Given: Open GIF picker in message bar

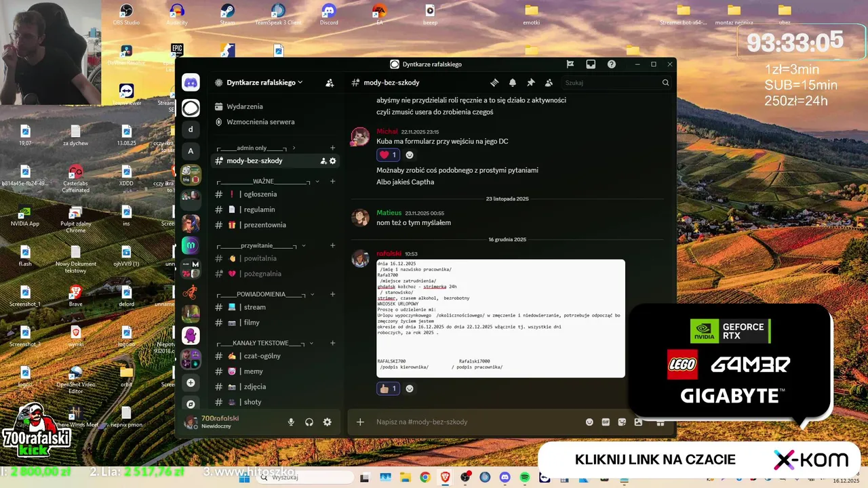Looking at the screenshot, I should pyautogui.click(x=606, y=422).
